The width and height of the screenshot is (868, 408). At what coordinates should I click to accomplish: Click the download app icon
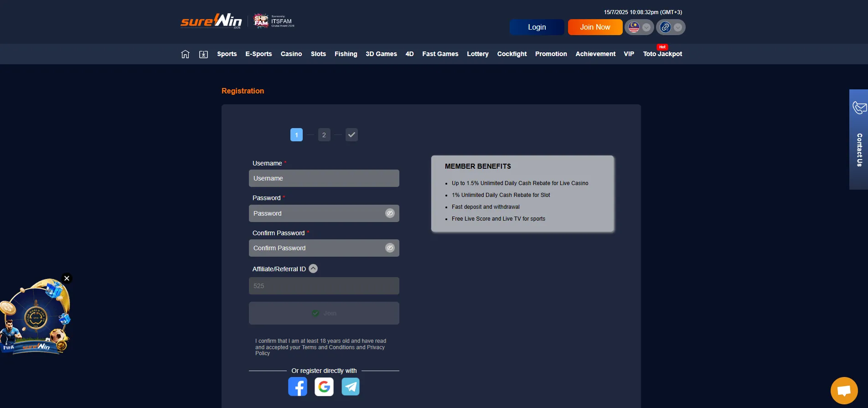(x=203, y=54)
